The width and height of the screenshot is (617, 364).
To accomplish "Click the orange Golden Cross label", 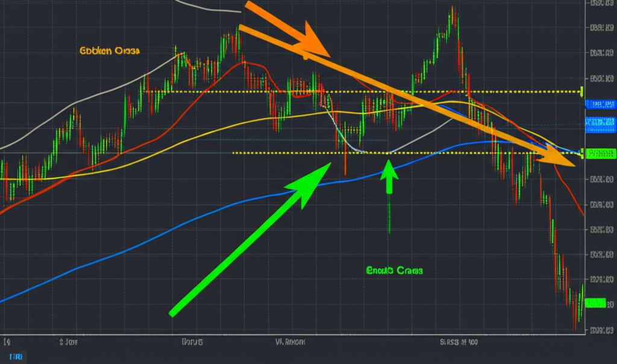I will [109, 51].
